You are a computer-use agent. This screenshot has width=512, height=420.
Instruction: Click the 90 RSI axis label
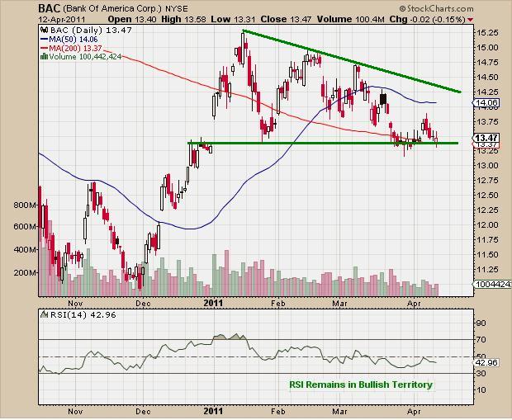coord(481,323)
